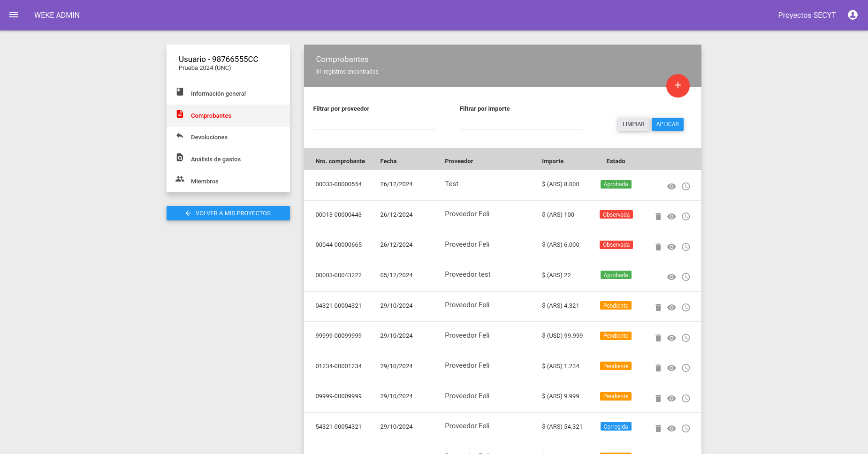Delete comprobante 54321-00054321
This screenshot has width=868, height=454.
point(658,429)
